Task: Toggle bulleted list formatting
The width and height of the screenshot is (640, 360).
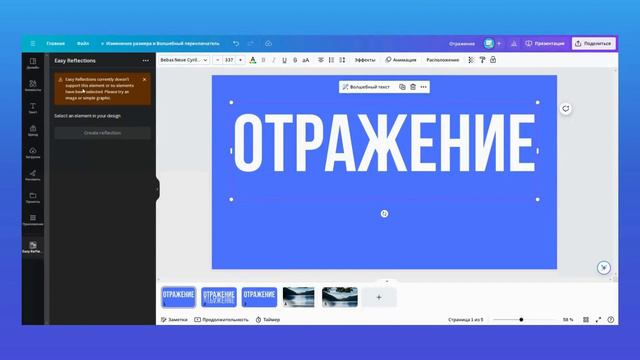Action: point(331,60)
